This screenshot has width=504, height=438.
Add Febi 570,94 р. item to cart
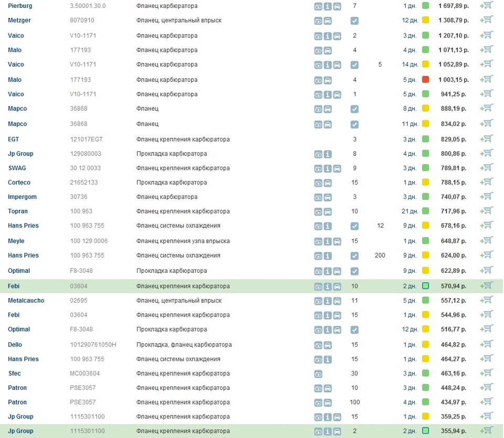[487, 285]
